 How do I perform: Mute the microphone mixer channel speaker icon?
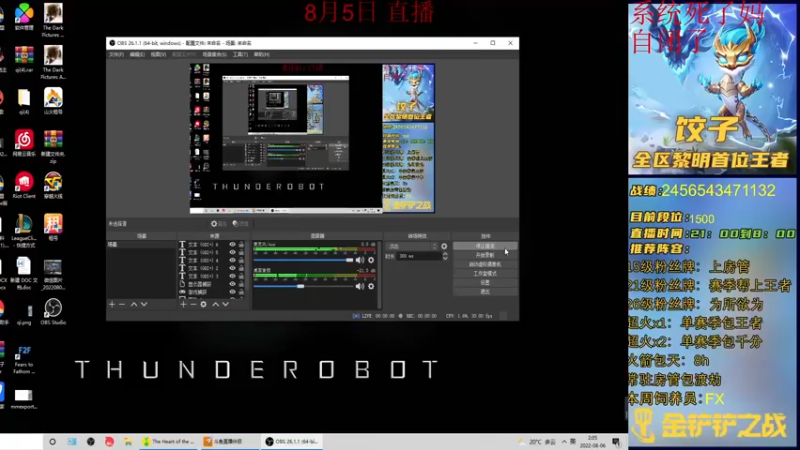coord(360,260)
